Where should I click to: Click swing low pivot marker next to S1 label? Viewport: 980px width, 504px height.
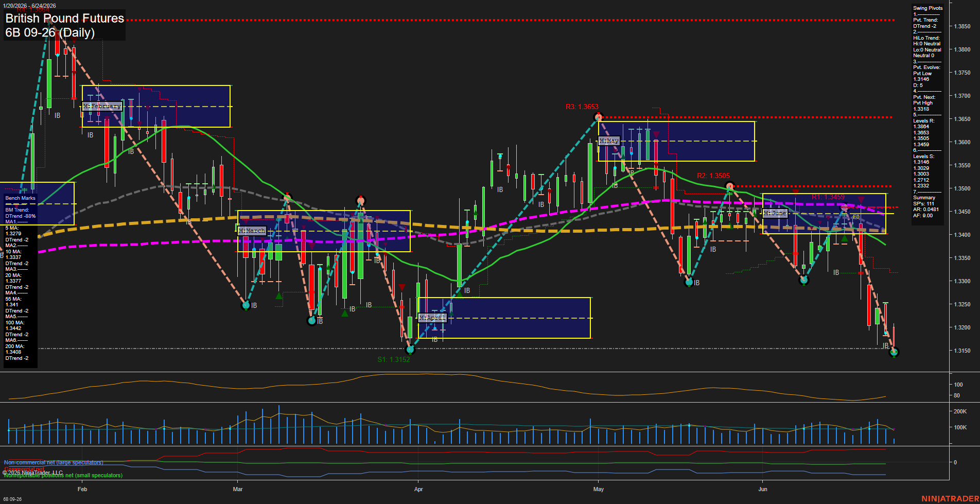point(410,350)
